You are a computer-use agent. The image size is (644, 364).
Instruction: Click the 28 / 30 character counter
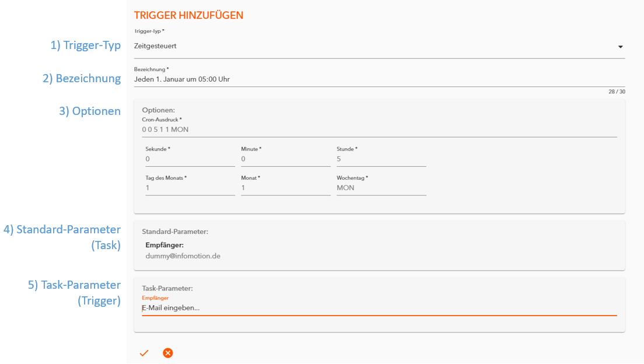pos(617,92)
